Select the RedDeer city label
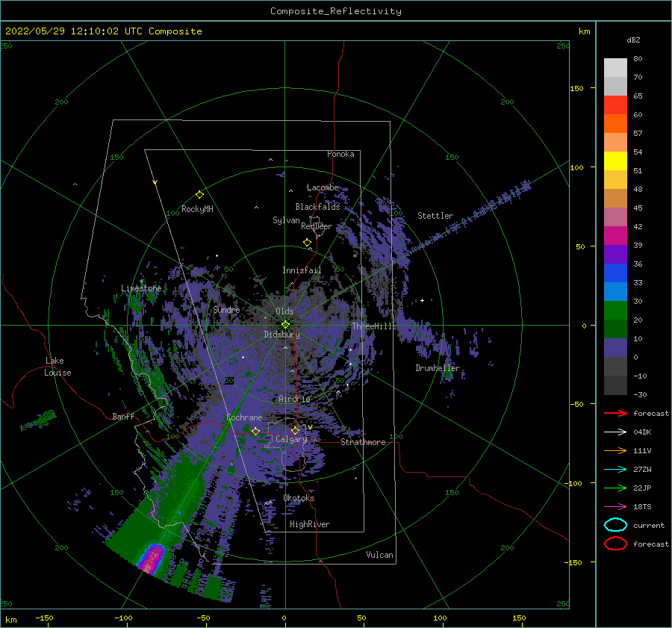This screenshot has height=628, width=672. (x=317, y=226)
